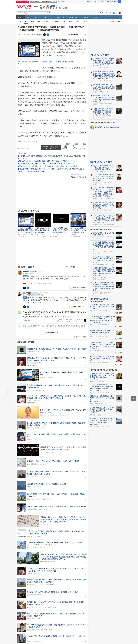This screenshot has width=138, height=644.
Task: Click the Yahoo! JAPAN News logo
Action: coord(27,7)
